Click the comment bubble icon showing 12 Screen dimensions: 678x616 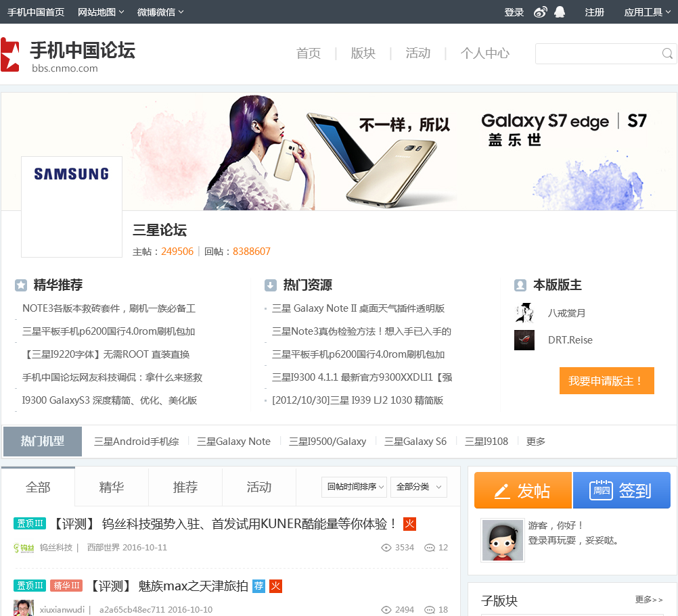(430, 548)
